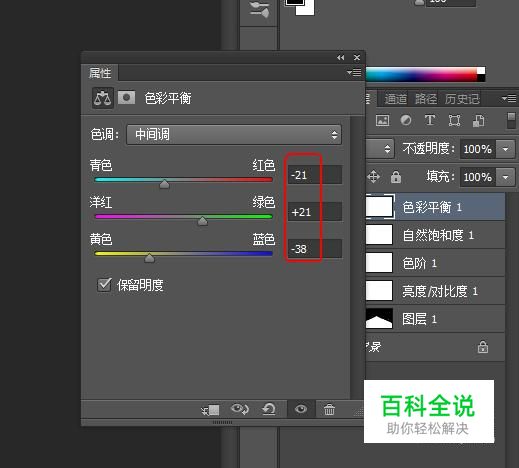Click the 不透明度 100% value field
The image size is (519, 468).
tap(478, 149)
